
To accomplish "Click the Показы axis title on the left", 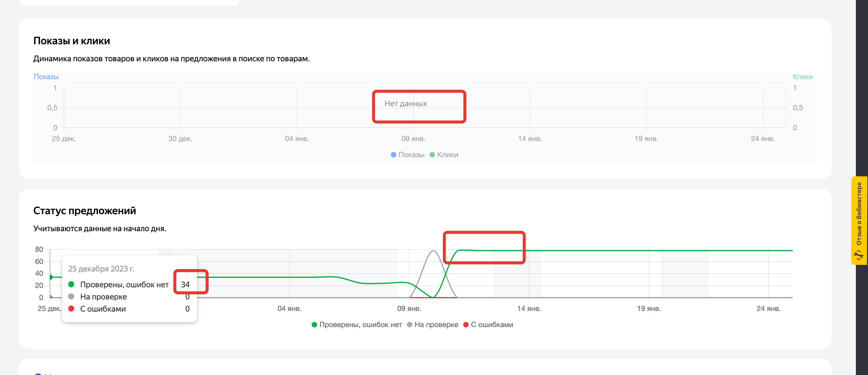I will pos(46,77).
